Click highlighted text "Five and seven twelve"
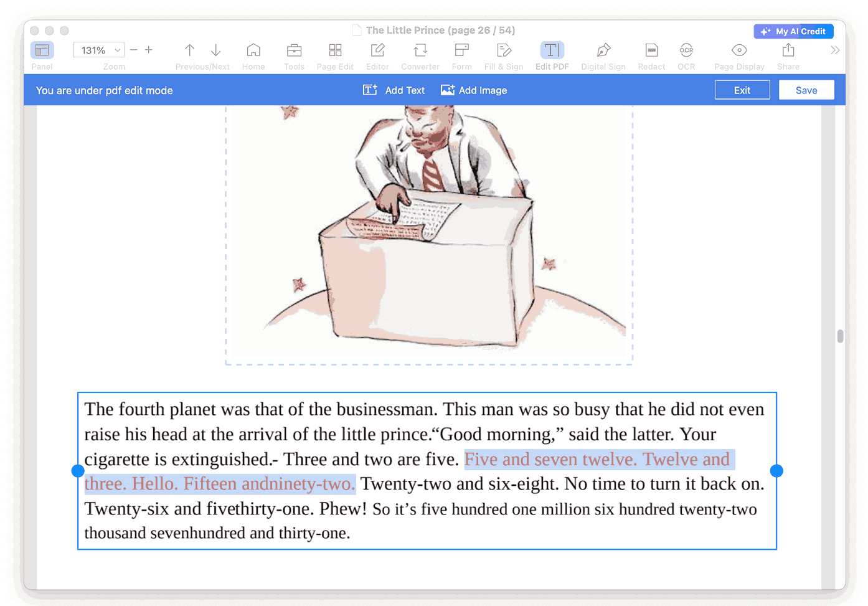 pyautogui.click(x=550, y=460)
